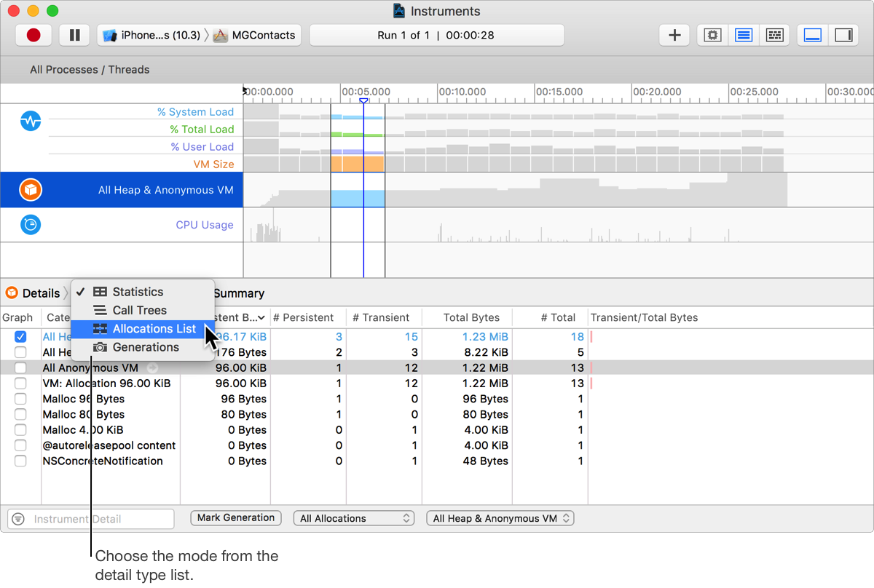Select Call Trees in the detail menu
Viewport: 874px width, 588px height.
[139, 310]
